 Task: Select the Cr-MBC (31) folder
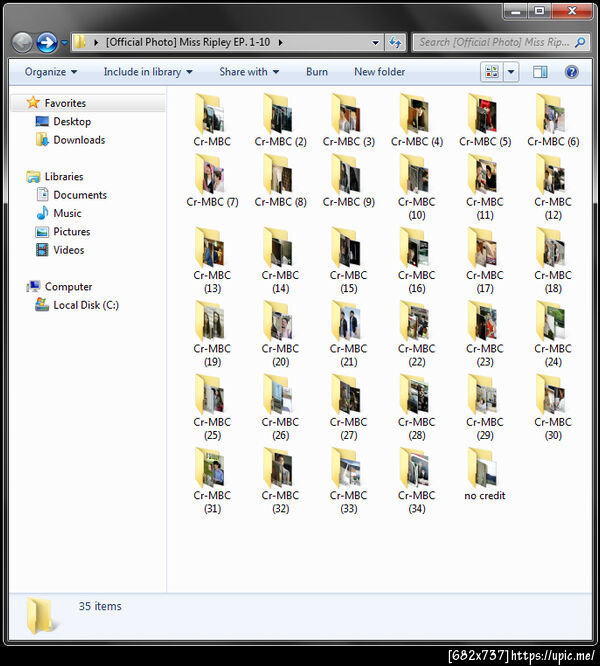[x=212, y=481]
